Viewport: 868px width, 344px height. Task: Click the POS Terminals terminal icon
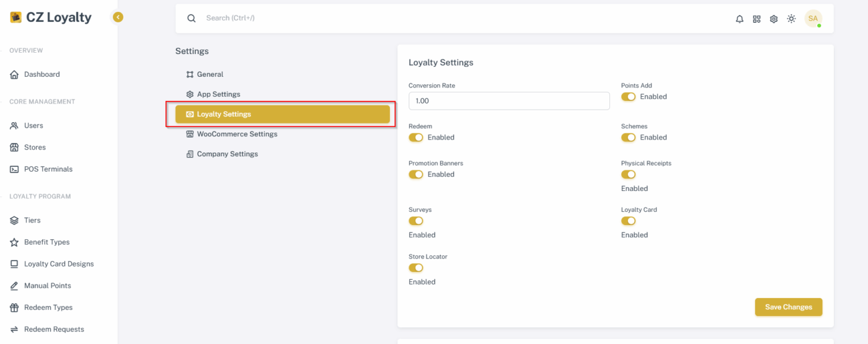[x=14, y=169]
